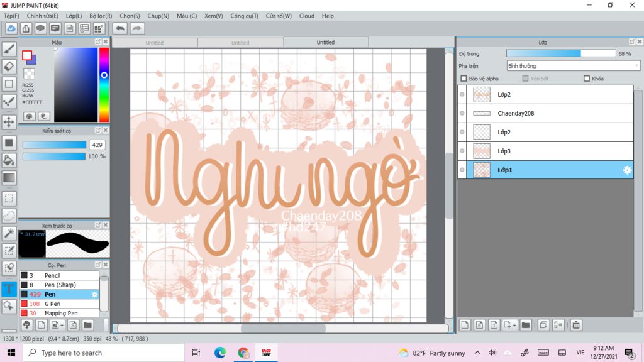644x362 pixels.
Task: Show hidden system tray icons
Action: [477, 353]
